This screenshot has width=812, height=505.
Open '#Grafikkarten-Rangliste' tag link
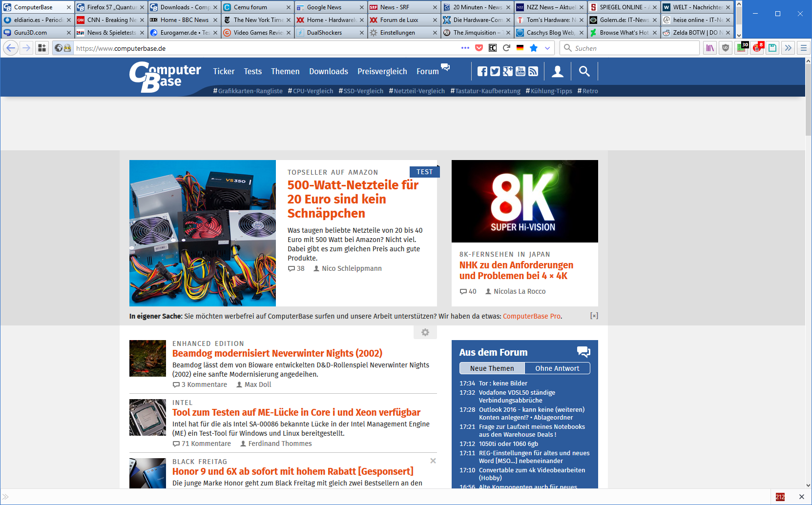[x=248, y=91]
